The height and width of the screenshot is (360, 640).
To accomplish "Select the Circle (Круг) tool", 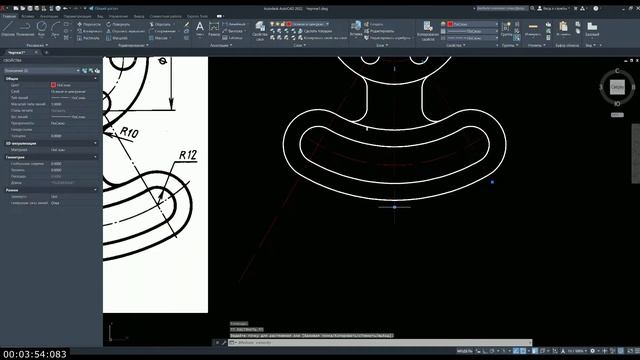I will click(42, 29).
